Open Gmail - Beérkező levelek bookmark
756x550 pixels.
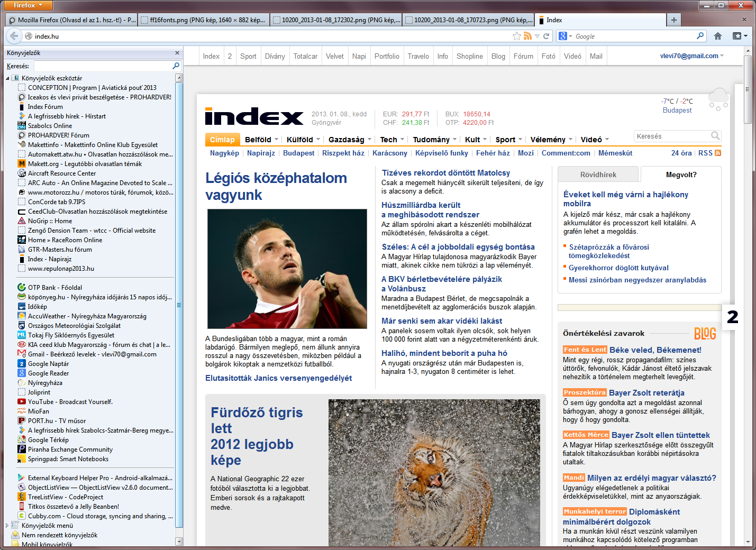[87, 354]
